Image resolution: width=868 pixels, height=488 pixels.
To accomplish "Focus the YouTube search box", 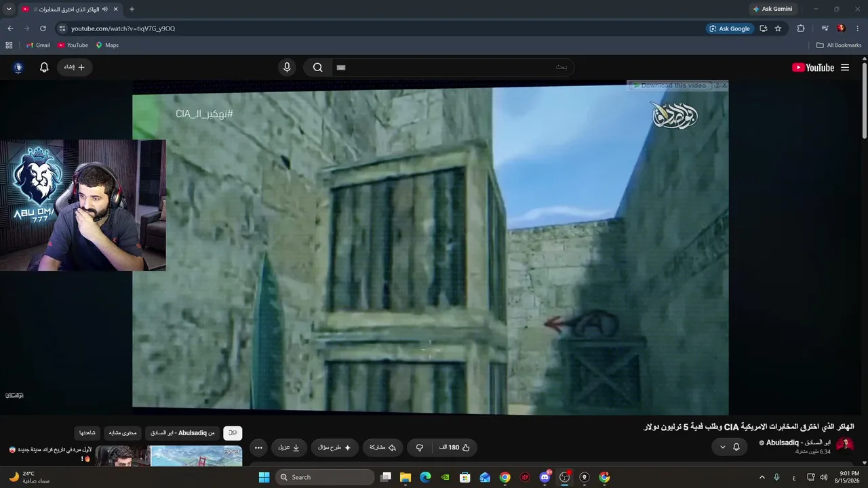I will [x=452, y=67].
